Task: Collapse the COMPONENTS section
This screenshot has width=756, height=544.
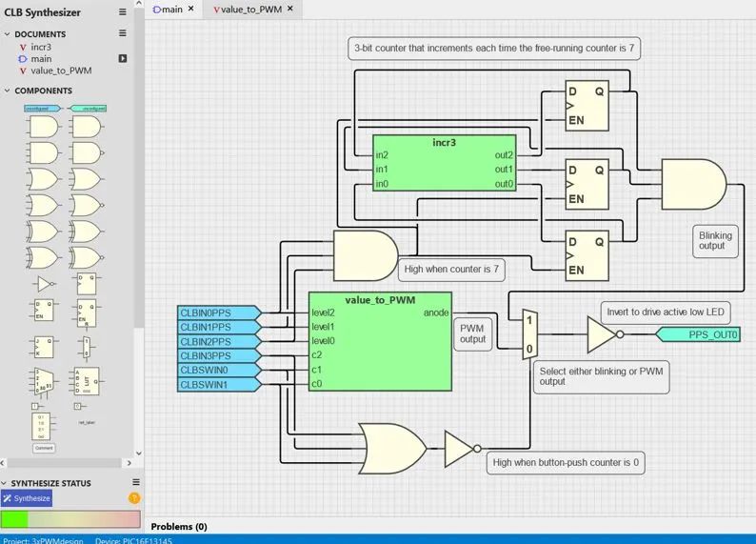Action: point(7,91)
